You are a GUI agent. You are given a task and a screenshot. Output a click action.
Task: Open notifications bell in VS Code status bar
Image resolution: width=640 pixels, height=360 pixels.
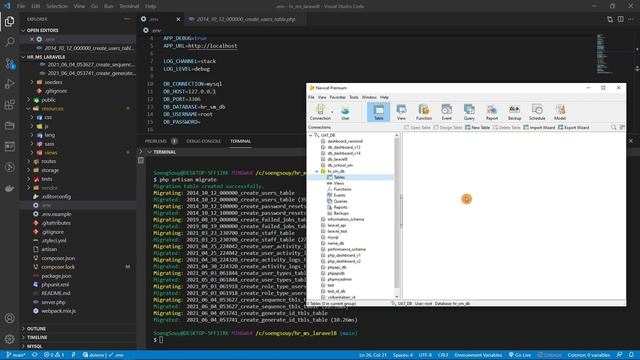pyautogui.click(x=631, y=355)
